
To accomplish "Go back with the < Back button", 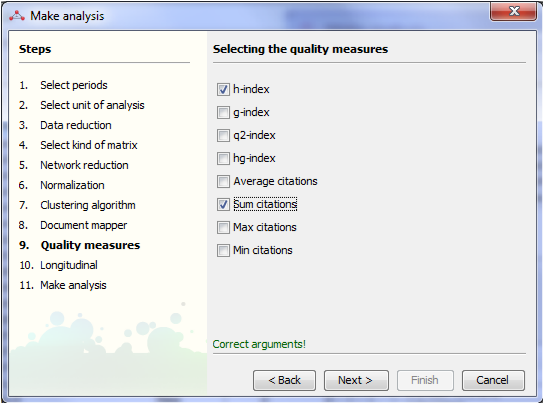I will point(284,380).
